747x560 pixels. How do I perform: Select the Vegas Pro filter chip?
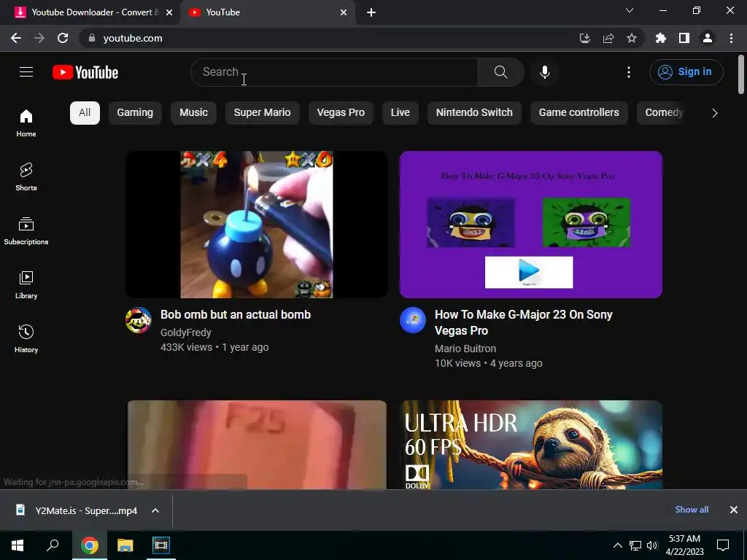pos(341,113)
